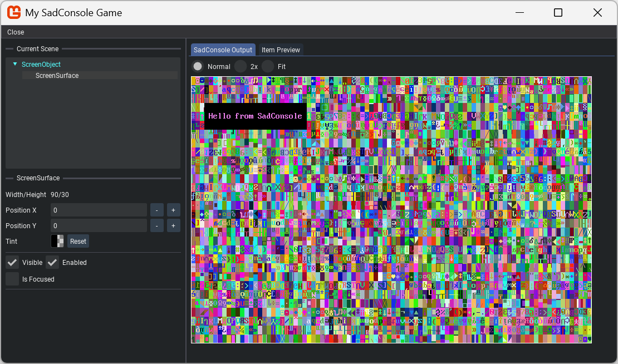Select ScreenSurface in the Current Scene tree
Viewport: 618px width, 364px height.
pyautogui.click(x=57, y=75)
